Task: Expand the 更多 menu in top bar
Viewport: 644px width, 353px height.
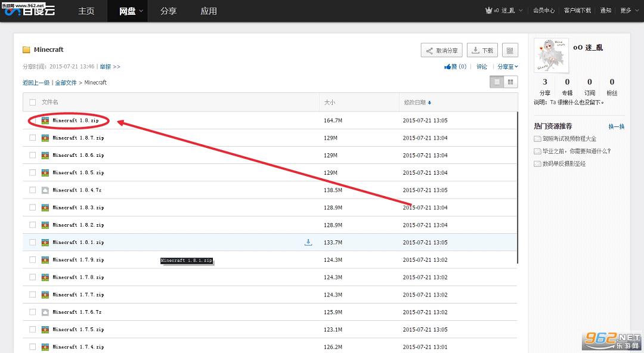Action: 628,10
